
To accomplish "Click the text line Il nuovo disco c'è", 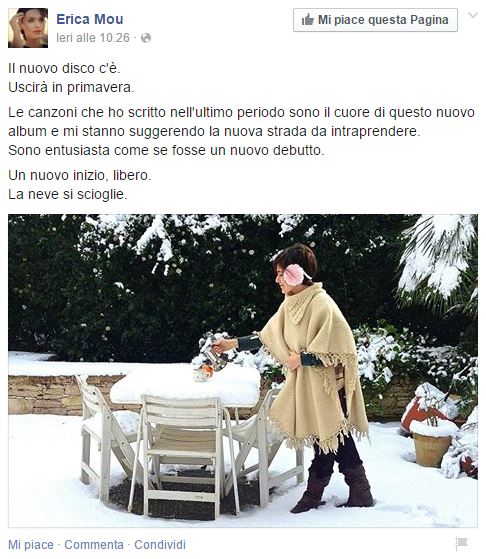I will [x=64, y=68].
